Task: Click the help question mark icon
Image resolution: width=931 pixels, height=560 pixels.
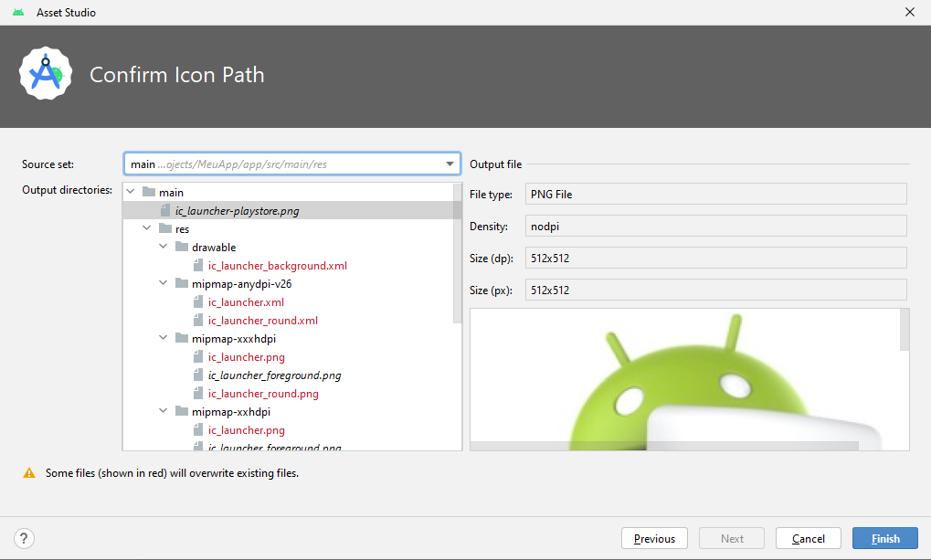Action: click(x=25, y=538)
